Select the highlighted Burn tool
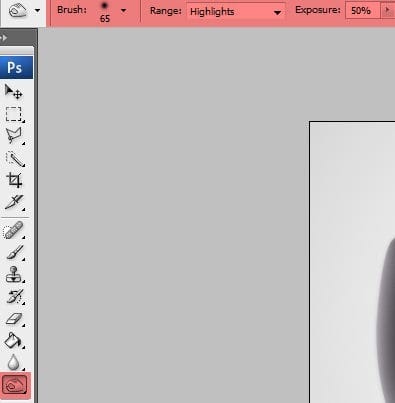The height and width of the screenshot is (403, 395). [15, 385]
